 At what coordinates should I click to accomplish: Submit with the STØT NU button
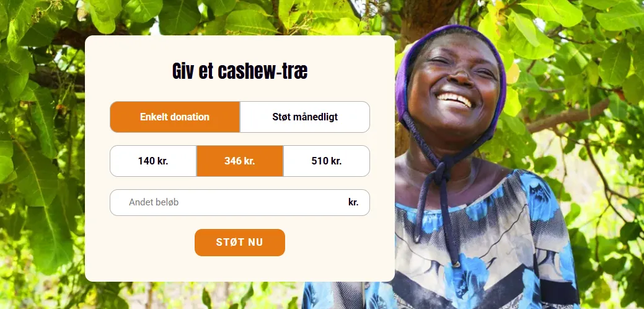click(240, 243)
